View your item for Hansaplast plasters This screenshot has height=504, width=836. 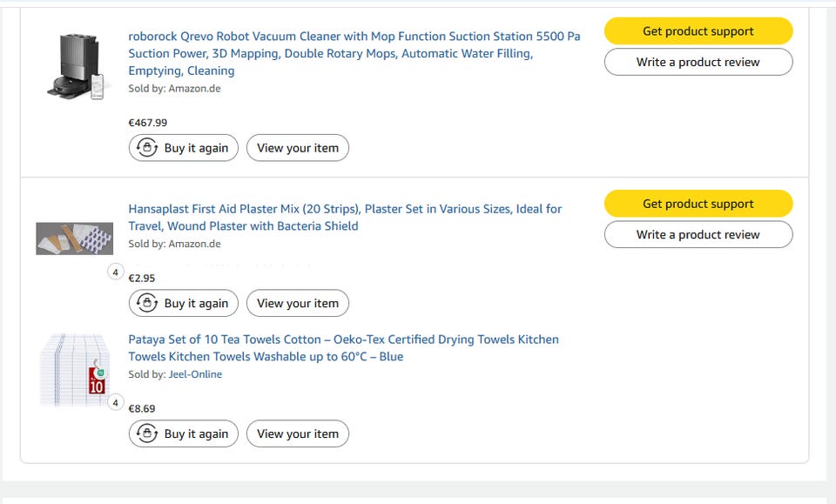coord(298,303)
